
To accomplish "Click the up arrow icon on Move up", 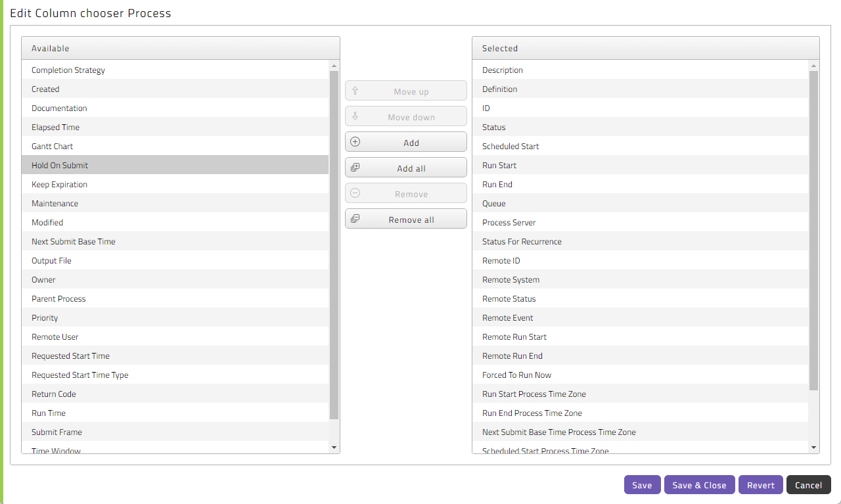I will (355, 91).
